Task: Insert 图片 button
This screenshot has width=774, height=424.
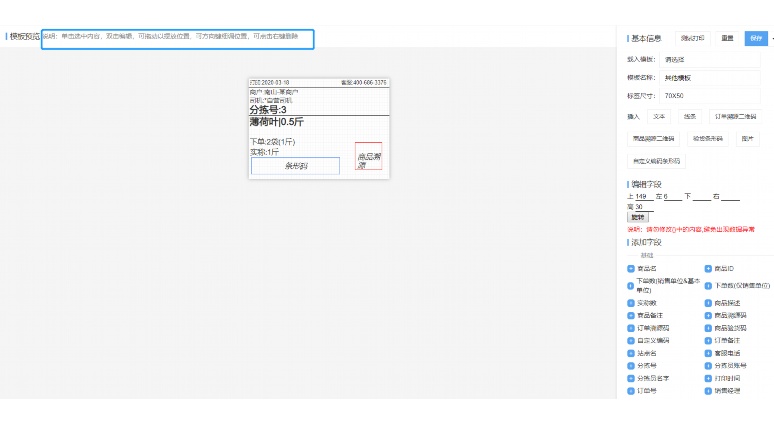Action: coord(747,139)
